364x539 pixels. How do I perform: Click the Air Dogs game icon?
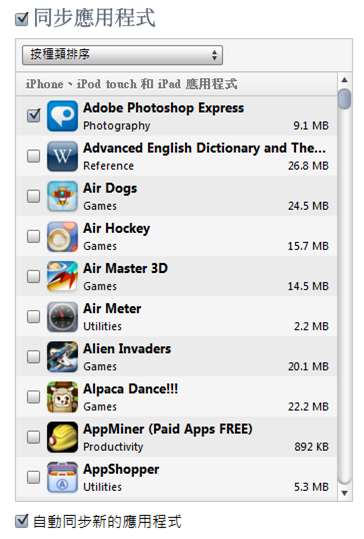click(x=62, y=196)
